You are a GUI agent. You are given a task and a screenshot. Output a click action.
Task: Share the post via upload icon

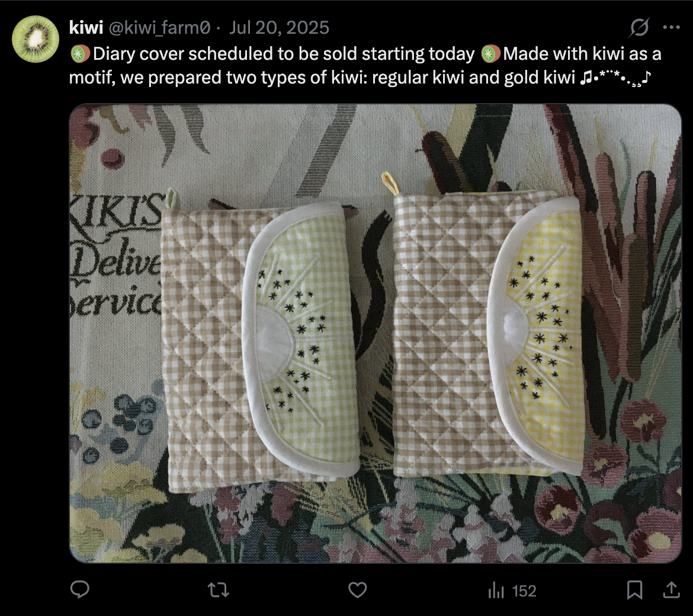(x=671, y=589)
